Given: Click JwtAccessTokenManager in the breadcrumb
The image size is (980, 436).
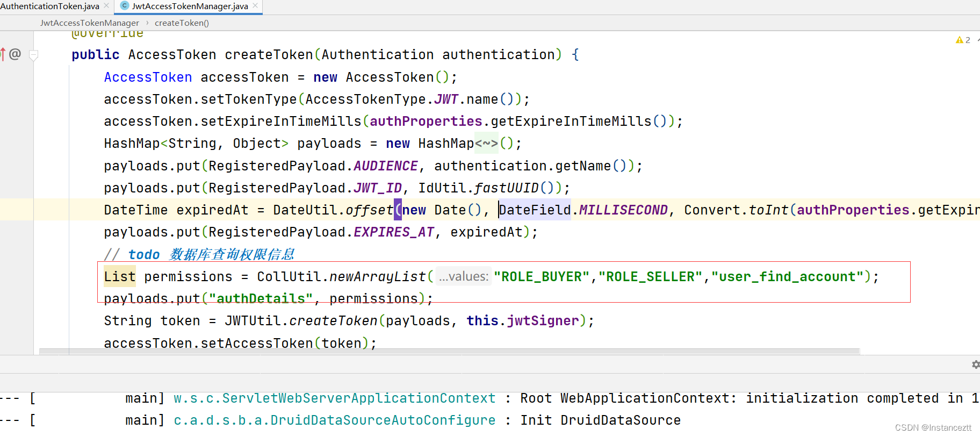Looking at the screenshot, I should [x=89, y=23].
